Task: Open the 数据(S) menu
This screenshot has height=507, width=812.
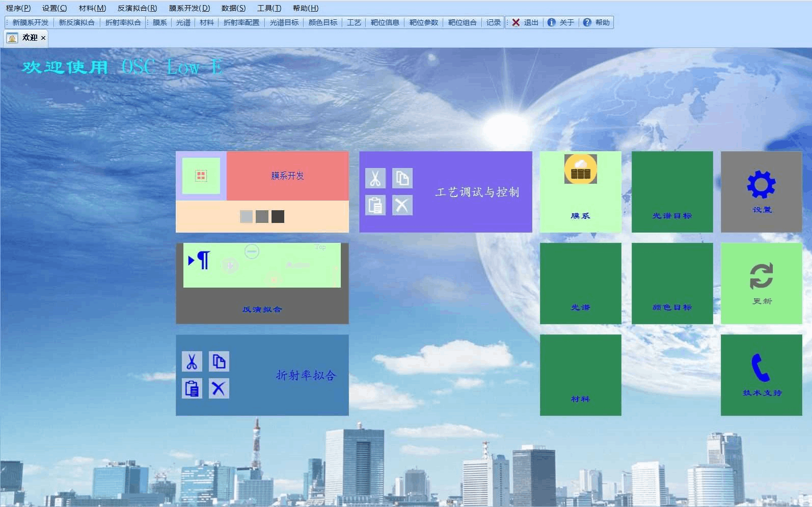Action: point(233,8)
